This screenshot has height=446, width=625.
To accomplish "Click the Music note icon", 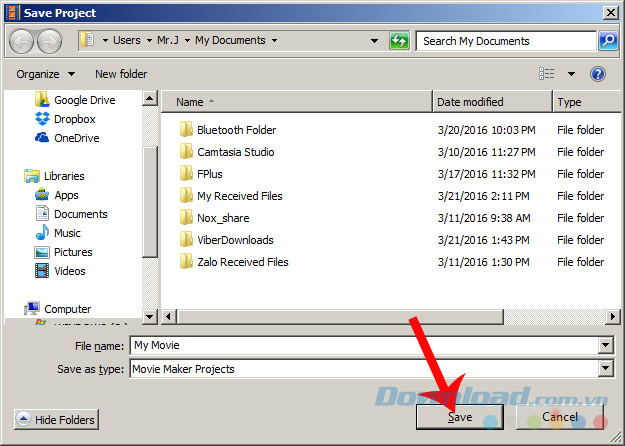I will click(42, 233).
